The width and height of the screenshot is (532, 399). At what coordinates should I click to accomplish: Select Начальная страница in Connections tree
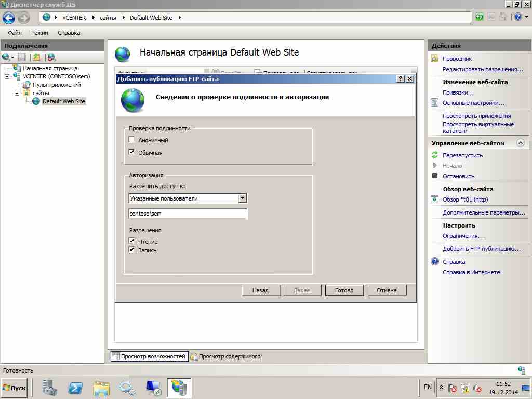(x=50, y=68)
